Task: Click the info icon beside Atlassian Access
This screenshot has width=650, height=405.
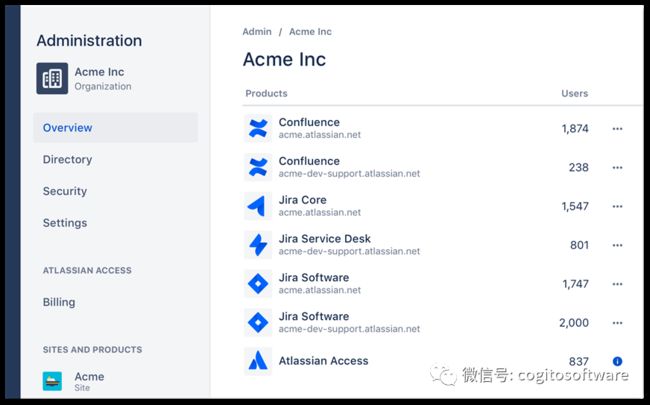Action: tap(617, 361)
